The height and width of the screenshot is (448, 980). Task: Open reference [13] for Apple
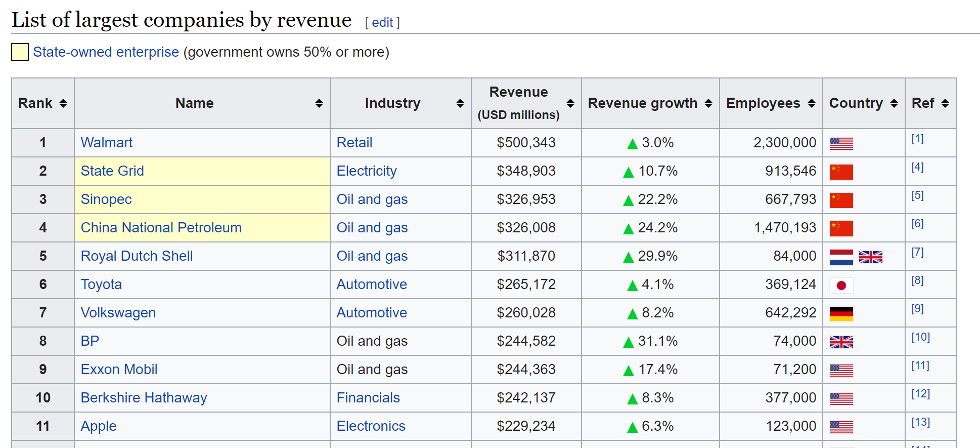[921, 422]
